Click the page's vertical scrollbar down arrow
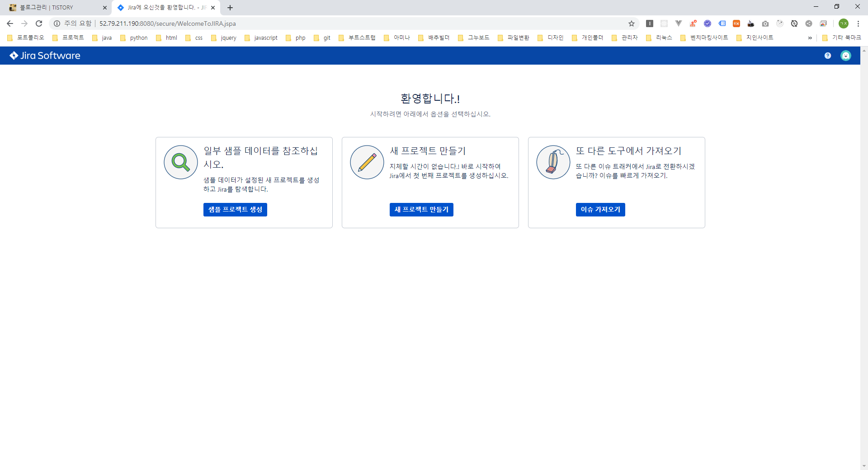The width and height of the screenshot is (868, 470). coord(864,466)
